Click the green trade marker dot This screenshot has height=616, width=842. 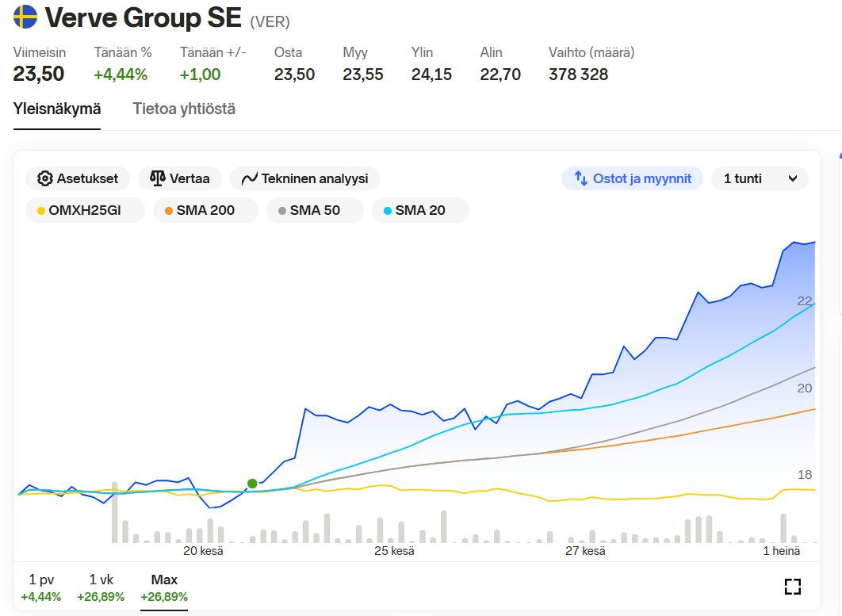pos(252,484)
